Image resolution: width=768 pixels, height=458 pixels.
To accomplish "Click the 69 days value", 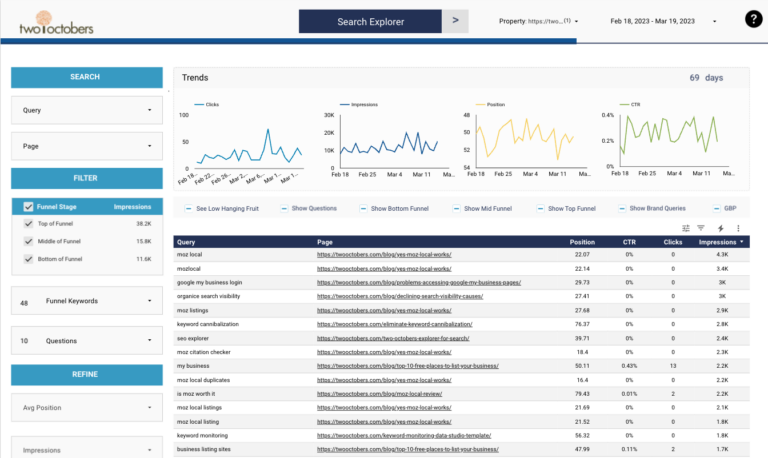I will [706, 78].
